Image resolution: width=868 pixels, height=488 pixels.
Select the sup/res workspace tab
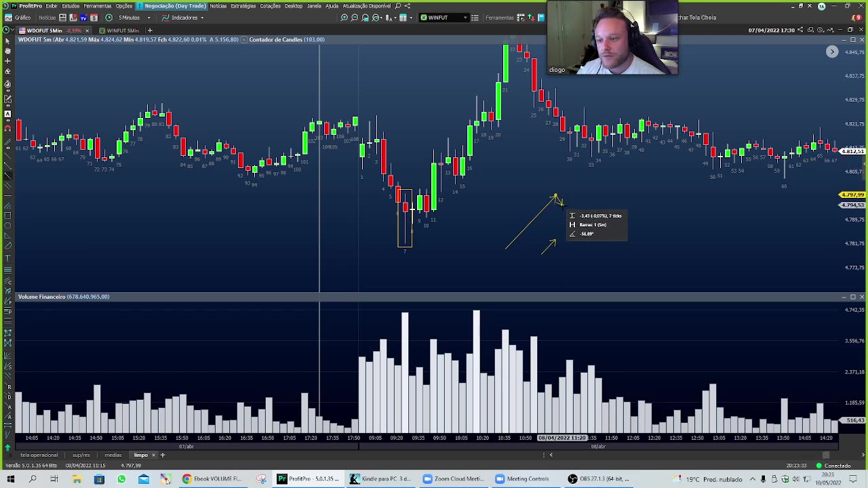pyautogui.click(x=81, y=455)
